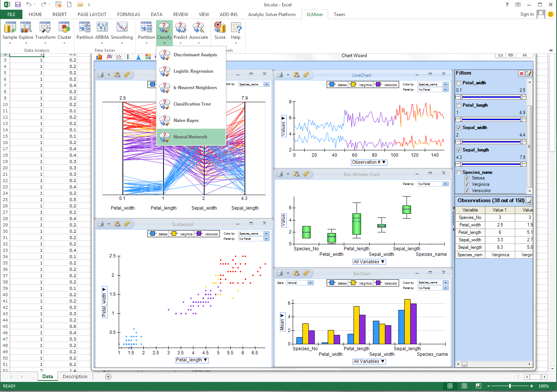Click the Sign in link
Screen dimensions: 557x392
527,14
